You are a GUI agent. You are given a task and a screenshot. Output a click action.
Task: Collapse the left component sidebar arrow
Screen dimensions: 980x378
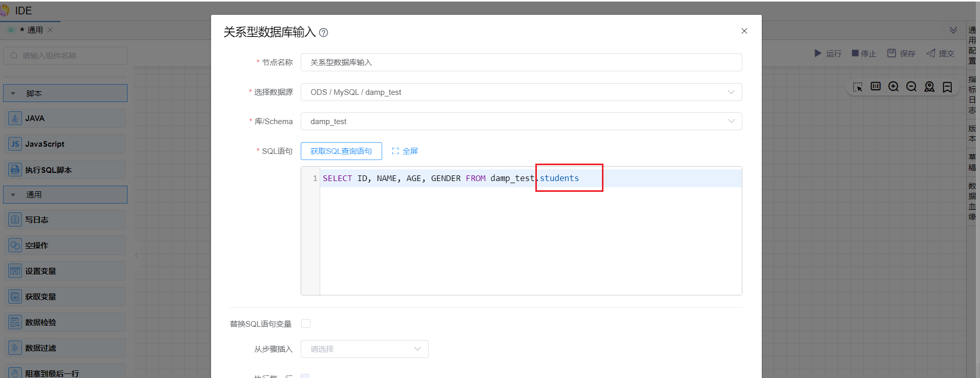click(x=137, y=255)
